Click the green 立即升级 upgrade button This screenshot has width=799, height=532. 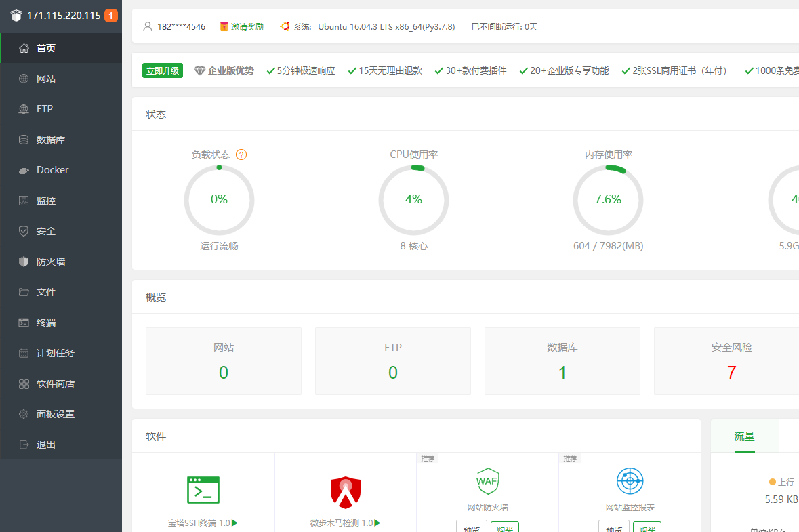(x=163, y=70)
